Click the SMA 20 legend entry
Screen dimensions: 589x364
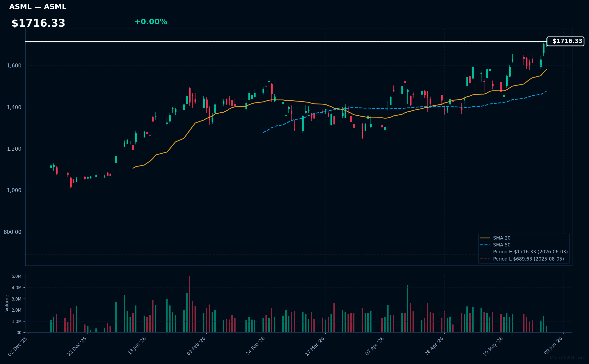click(x=495, y=238)
